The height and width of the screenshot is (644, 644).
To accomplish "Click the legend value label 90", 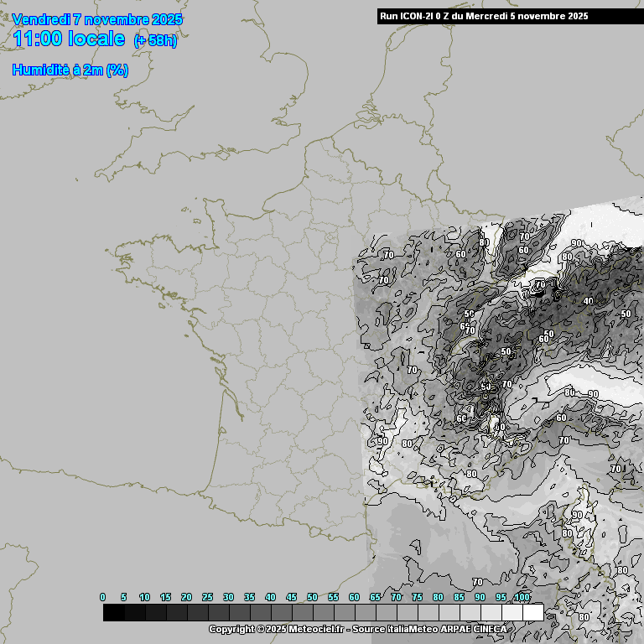I will click(480, 597).
